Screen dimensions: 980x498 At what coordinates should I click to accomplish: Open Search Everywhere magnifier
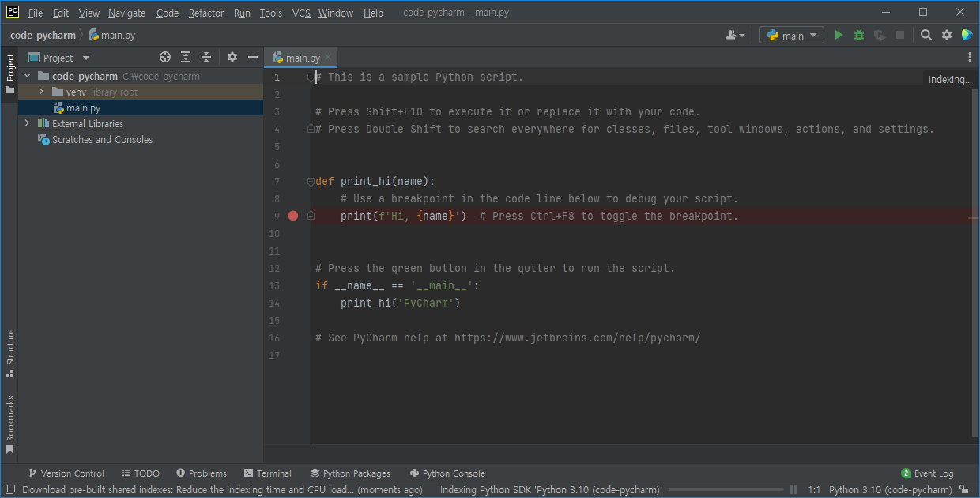(x=926, y=35)
